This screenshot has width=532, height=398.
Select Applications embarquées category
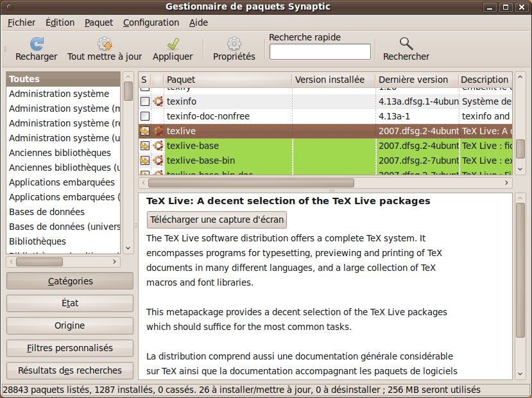tap(63, 182)
